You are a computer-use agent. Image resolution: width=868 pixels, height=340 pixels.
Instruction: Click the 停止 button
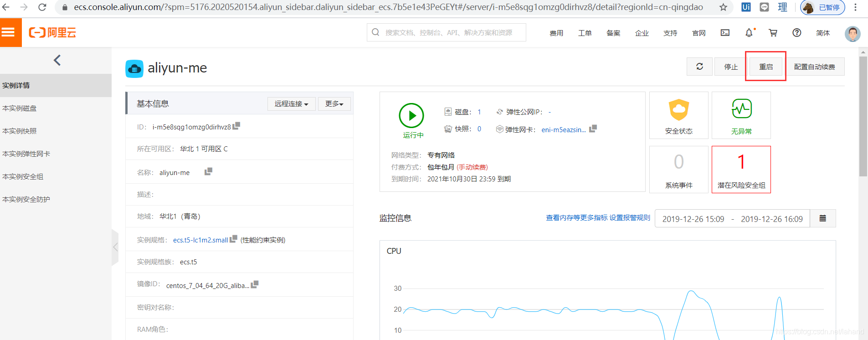tap(731, 67)
